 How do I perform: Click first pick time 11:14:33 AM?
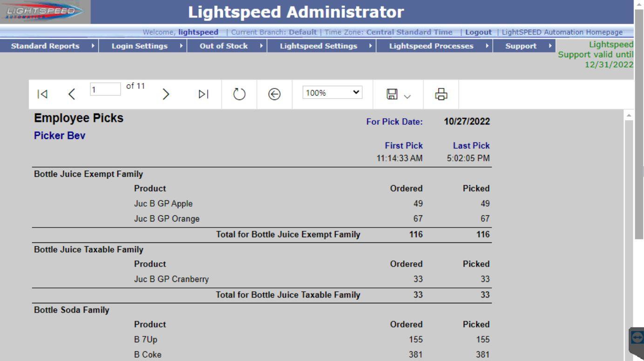pos(400,159)
